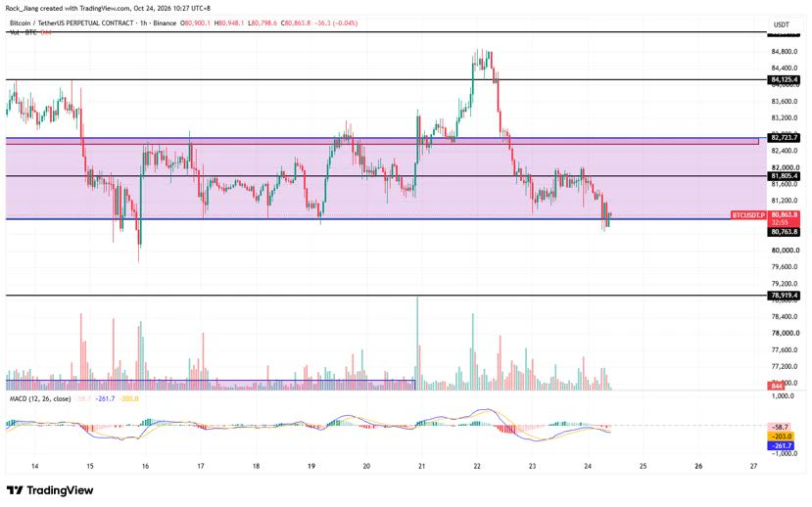This screenshot has height=507, width=812.
Task: Click date 16 on the time axis
Action: tap(146, 466)
